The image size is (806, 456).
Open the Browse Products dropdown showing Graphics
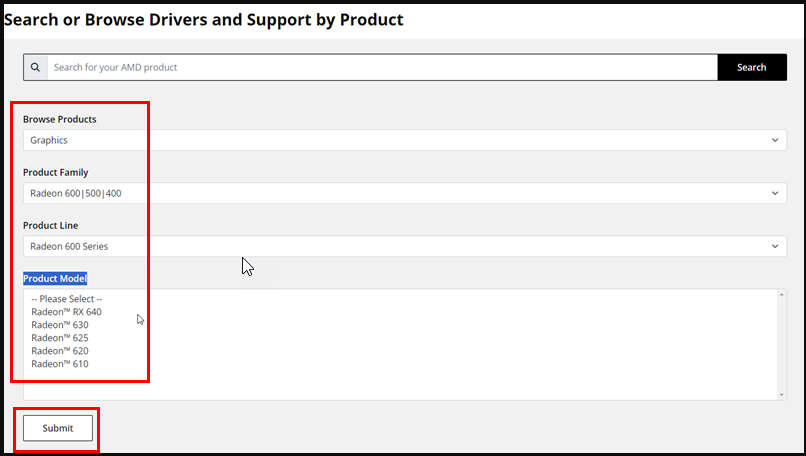(403, 140)
